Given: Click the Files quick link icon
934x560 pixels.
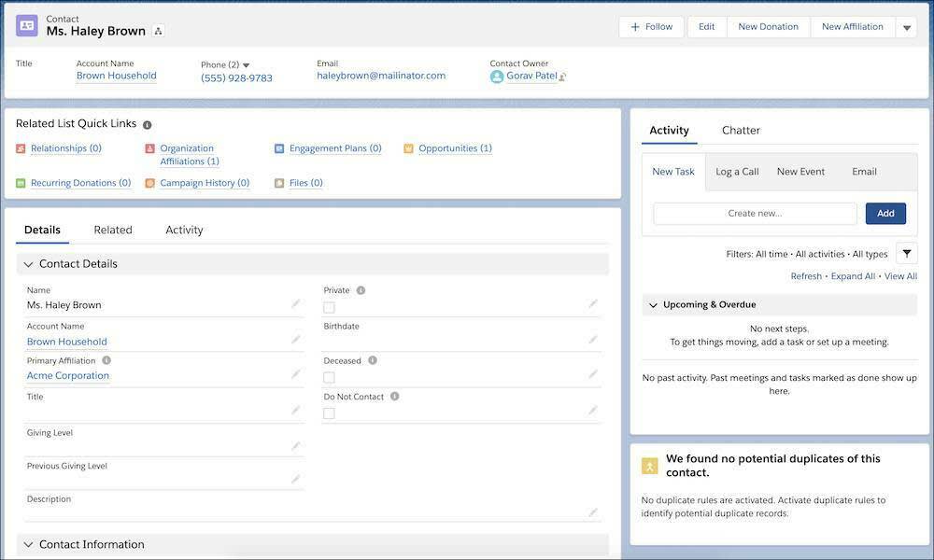Looking at the screenshot, I should (279, 183).
